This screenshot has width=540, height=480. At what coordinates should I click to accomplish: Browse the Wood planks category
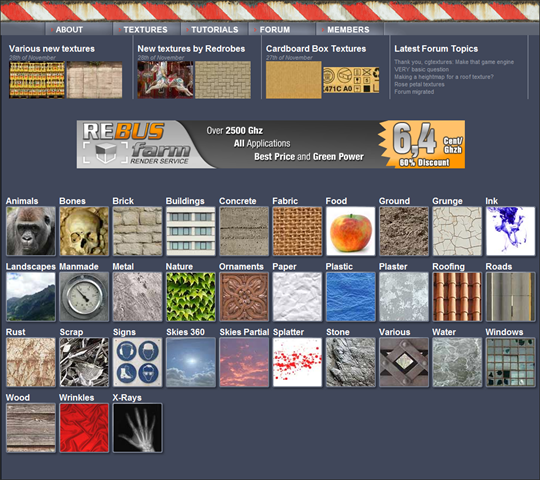point(31,428)
